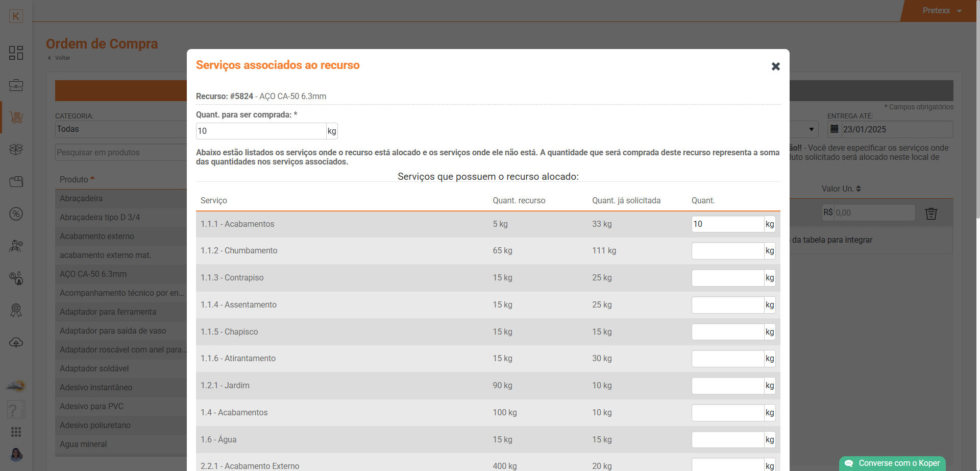The width and height of the screenshot is (980, 471).
Task: Open the shopping cart purchases icon
Action: [x=16, y=117]
